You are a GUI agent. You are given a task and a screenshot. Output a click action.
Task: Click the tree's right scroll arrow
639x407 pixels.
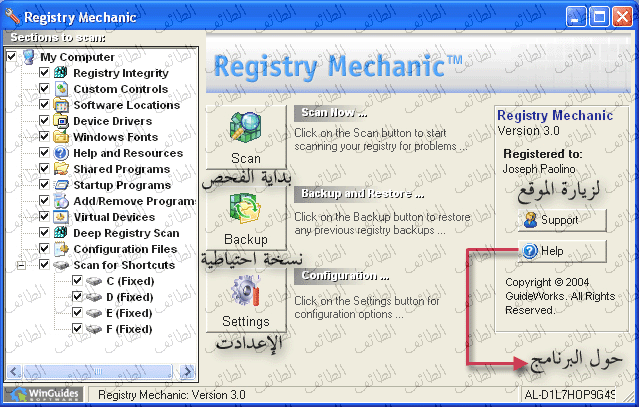point(187,372)
